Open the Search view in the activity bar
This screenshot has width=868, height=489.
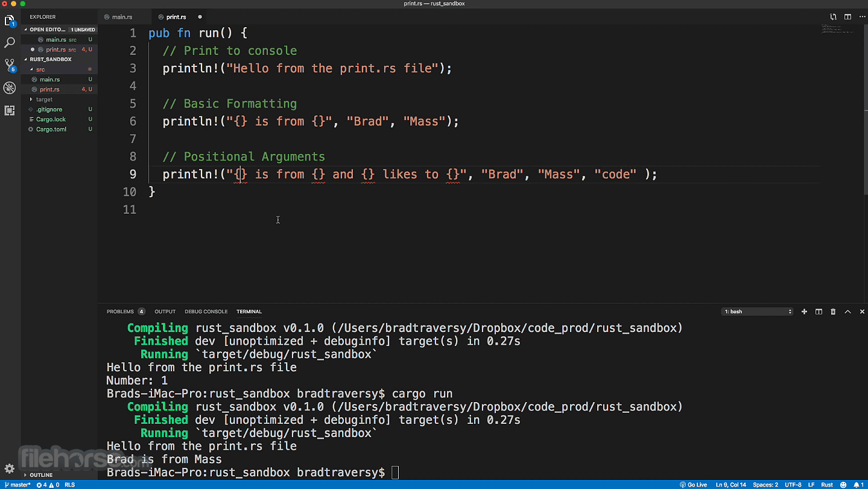(x=10, y=43)
